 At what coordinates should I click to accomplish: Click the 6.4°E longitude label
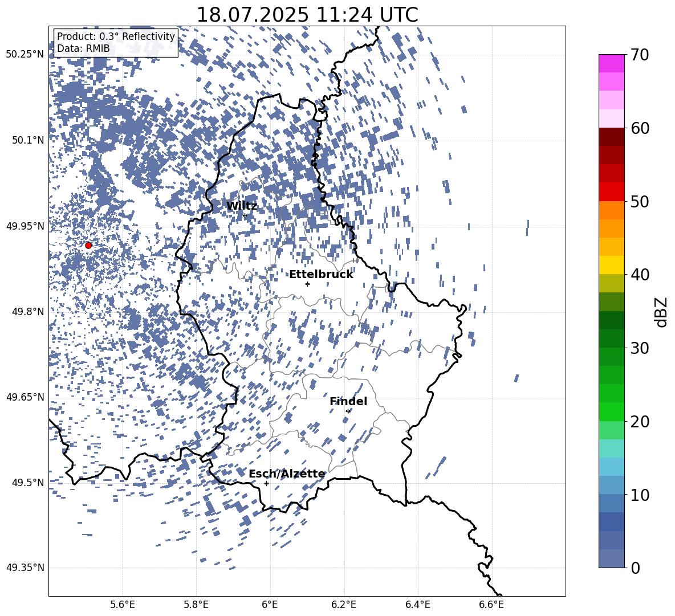pos(417,605)
